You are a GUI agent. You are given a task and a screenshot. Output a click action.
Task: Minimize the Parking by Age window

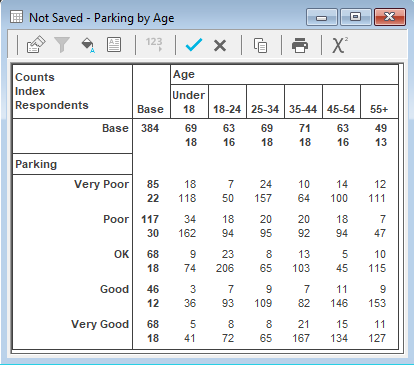tap(322, 17)
